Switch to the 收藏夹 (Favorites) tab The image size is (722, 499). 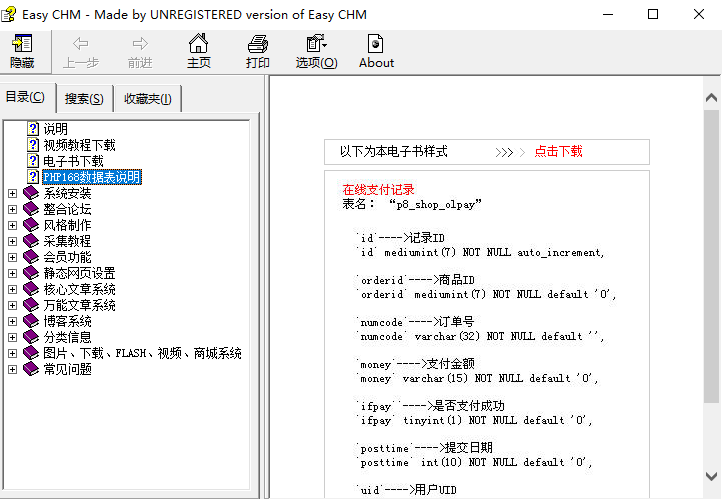click(x=147, y=98)
